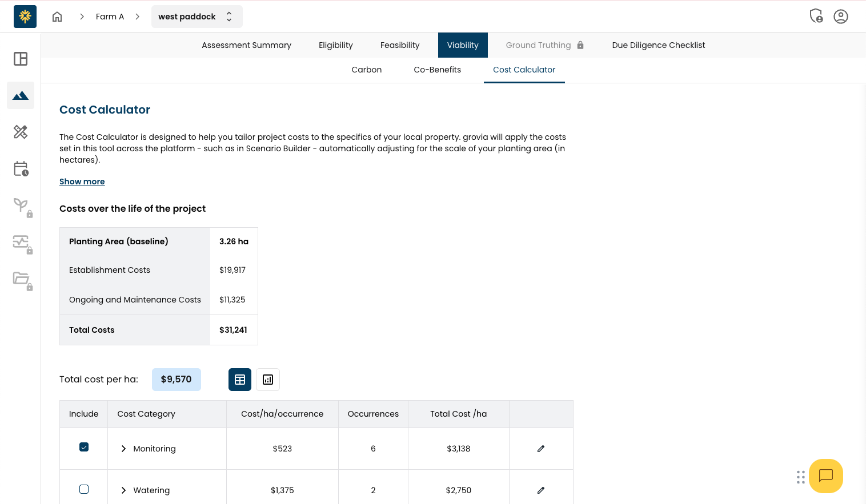Screen dimensions: 866x504
Task: Open the shield account security icon
Action: pos(816,16)
